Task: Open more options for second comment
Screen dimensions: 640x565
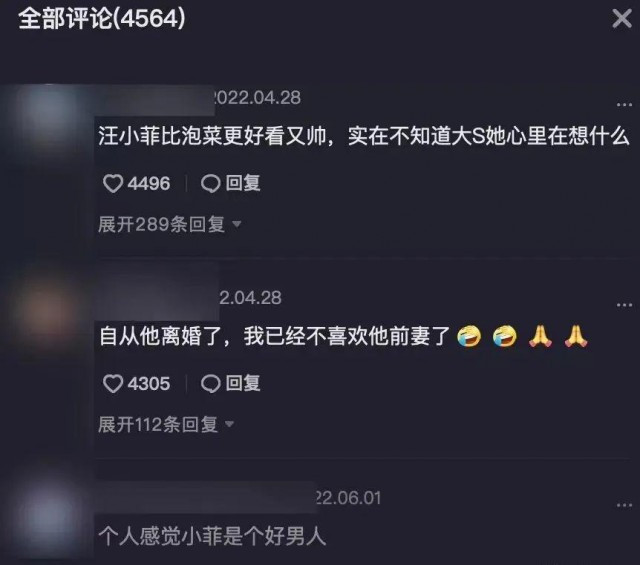Action: click(624, 305)
